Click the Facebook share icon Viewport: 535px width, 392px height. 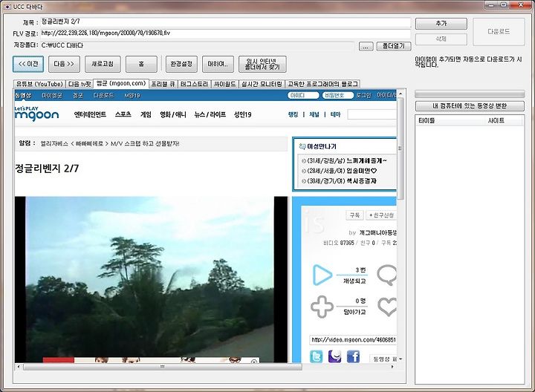click(354, 356)
